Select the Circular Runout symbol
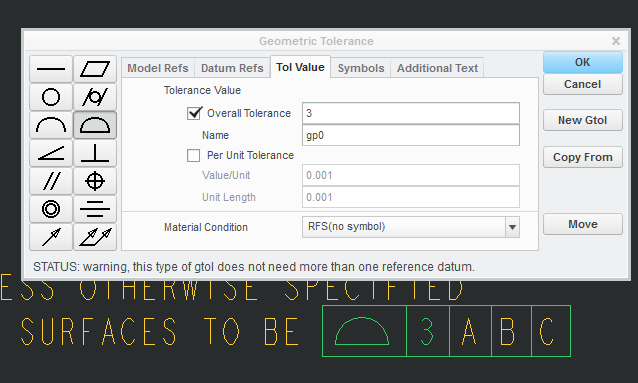The image size is (638, 383). [51, 237]
